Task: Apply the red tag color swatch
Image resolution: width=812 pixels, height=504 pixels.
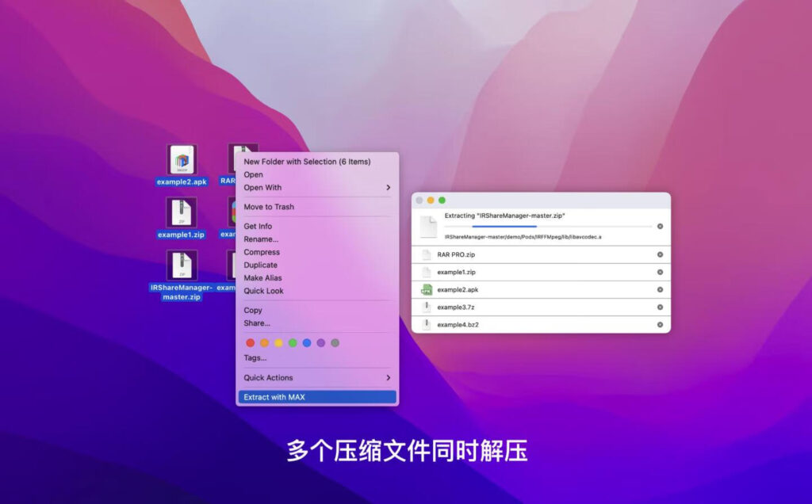Action: [x=250, y=343]
